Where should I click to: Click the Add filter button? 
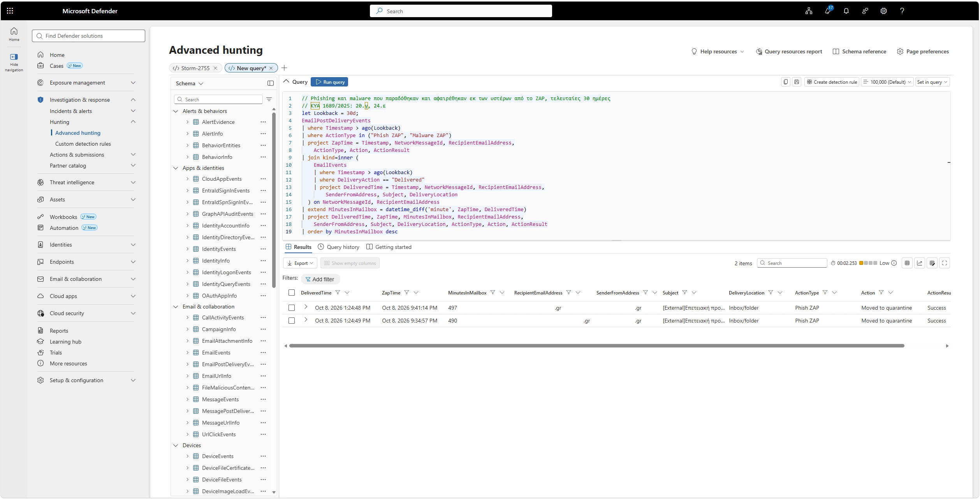(320, 279)
